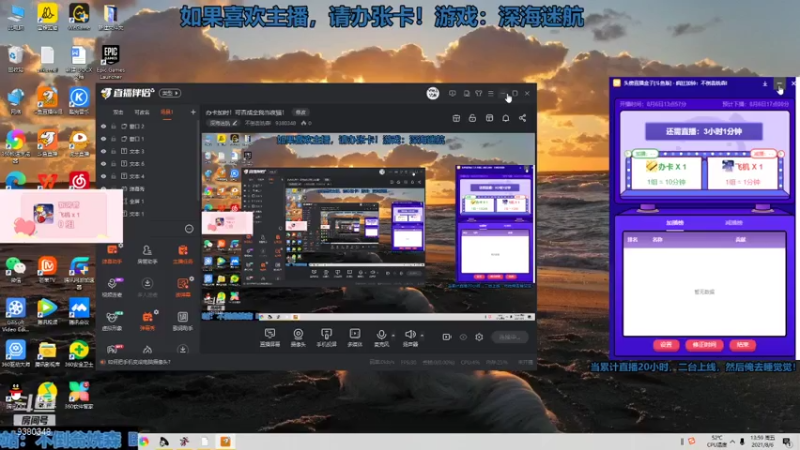Click the start streaming button beside the gear icon
The width and height of the screenshot is (800, 450).
(510, 337)
